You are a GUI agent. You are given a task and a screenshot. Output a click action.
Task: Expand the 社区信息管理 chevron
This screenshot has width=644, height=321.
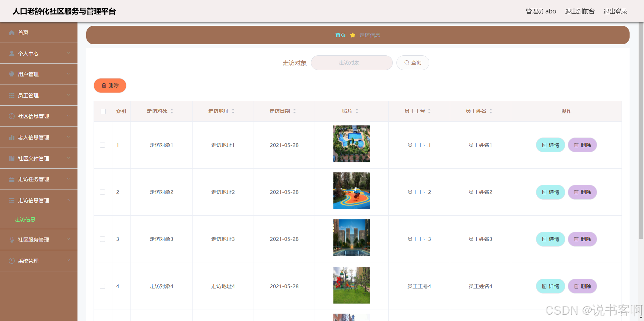(68, 116)
